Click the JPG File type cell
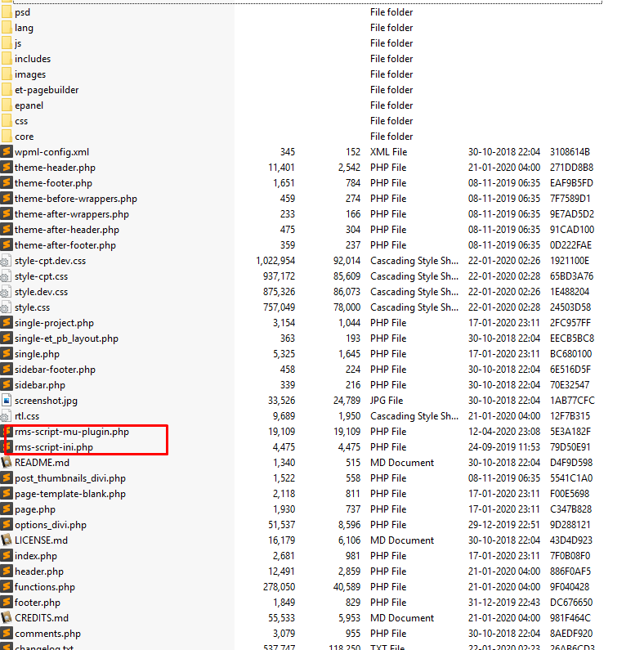The image size is (644, 650). click(387, 401)
